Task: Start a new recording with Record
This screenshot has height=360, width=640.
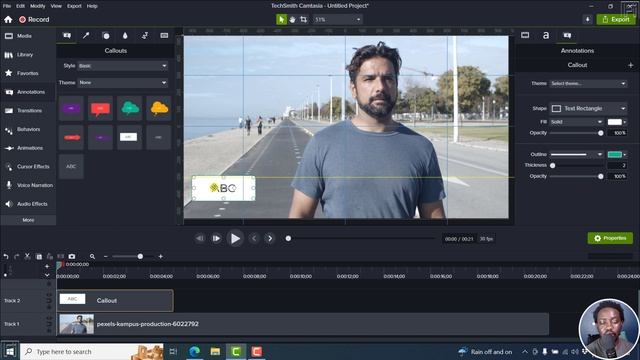Action: (x=34, y=19)
